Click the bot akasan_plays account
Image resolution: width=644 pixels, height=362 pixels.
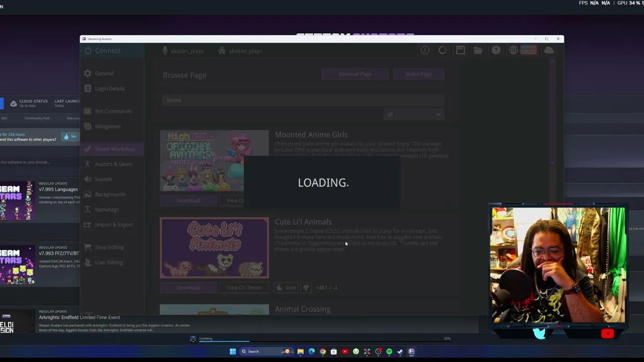[240, 51]
